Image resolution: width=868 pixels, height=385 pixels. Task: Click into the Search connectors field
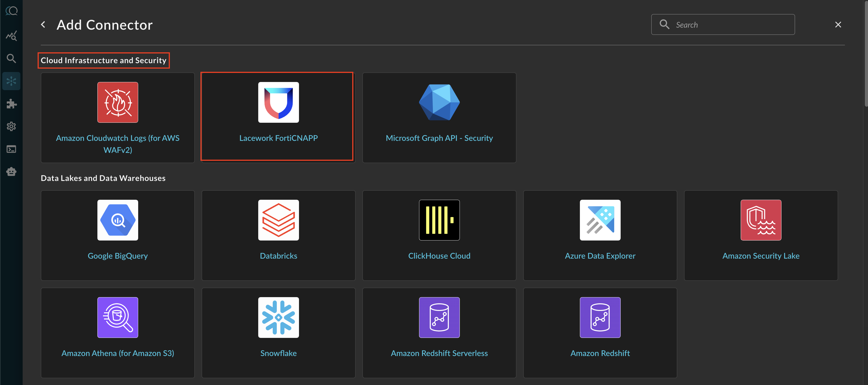click(x=723, y=25)
